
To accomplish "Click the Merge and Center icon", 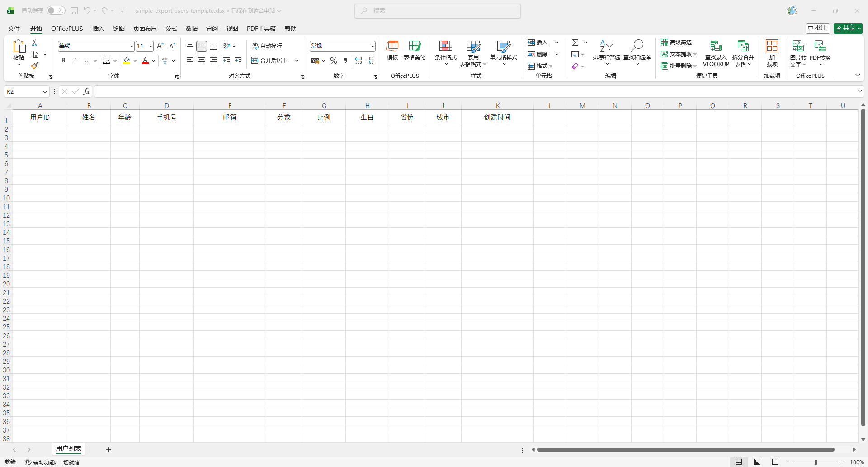I will click(255, 61).
